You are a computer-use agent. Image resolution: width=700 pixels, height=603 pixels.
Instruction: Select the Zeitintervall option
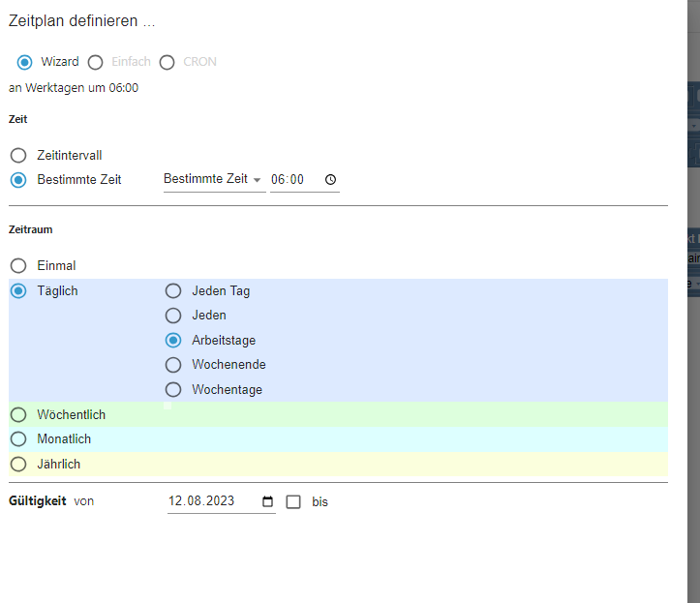(x=18, y=155)
